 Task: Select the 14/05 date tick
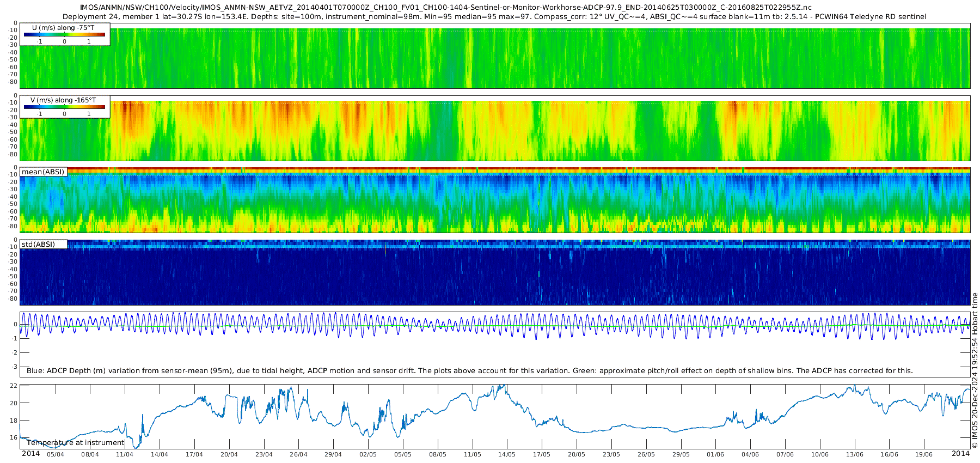coord(507,454)
